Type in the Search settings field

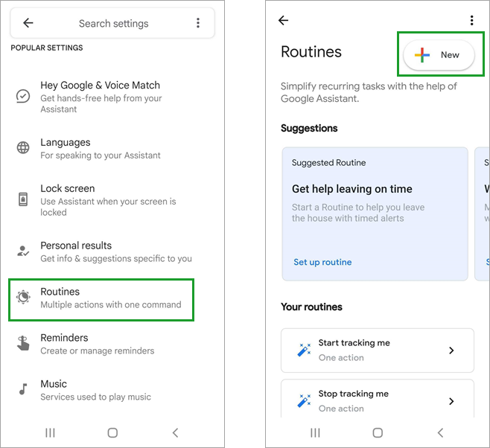click(113, 23)
